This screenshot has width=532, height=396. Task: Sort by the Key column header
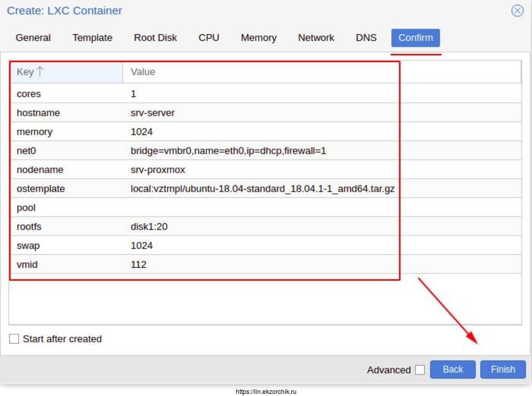point(25,72)
